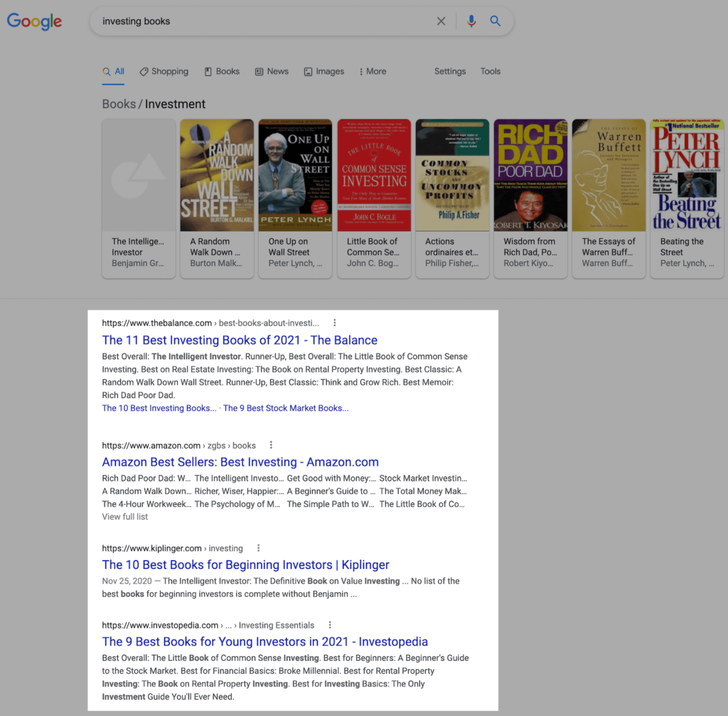Open search Settings

point(450,72)
